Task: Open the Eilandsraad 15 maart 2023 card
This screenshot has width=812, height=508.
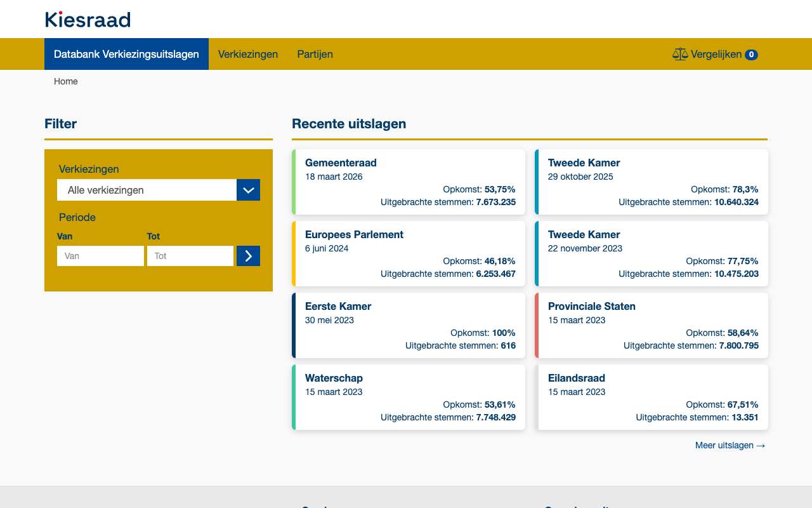Action: tap(652, 397)
